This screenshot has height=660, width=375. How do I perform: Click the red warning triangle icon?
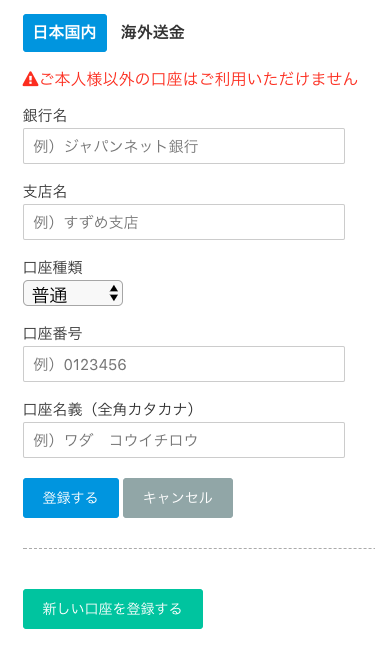coord(30,79)
